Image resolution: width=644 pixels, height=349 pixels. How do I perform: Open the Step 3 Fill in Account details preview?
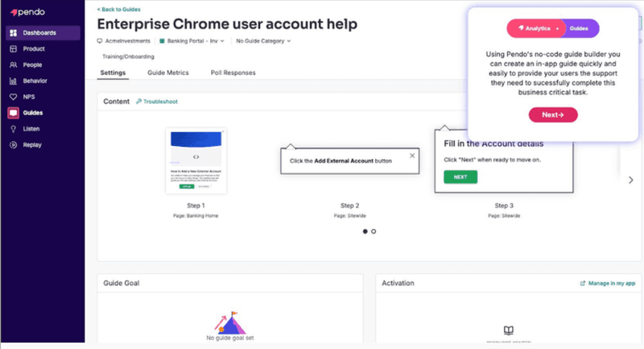click(x=504, y=161)
